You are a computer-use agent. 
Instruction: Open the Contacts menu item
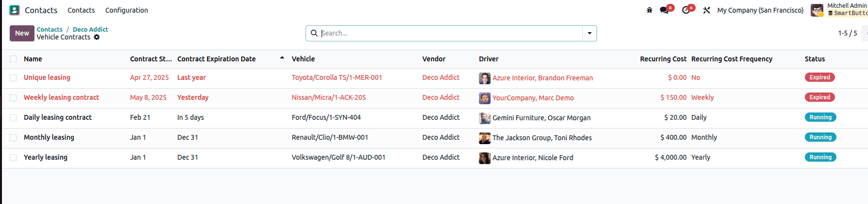[x=81, y=10]
